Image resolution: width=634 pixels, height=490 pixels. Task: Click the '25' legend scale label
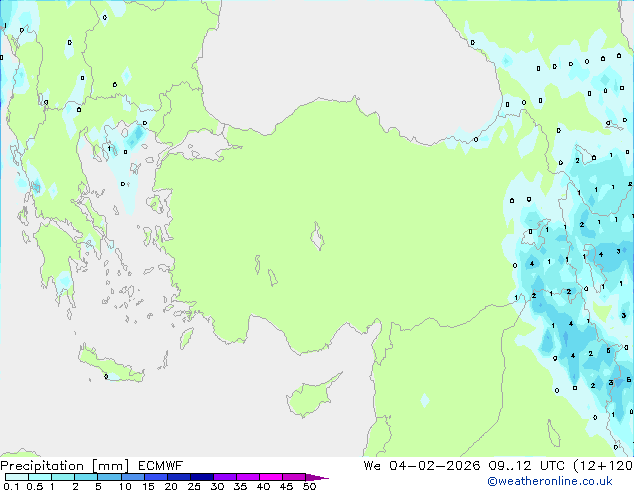point(194,486)
